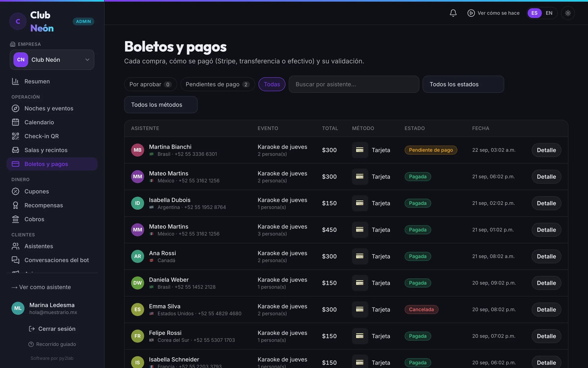588x368 pixels.
Task: Click the Software por py2lab link
Action: tap(52, 358)
